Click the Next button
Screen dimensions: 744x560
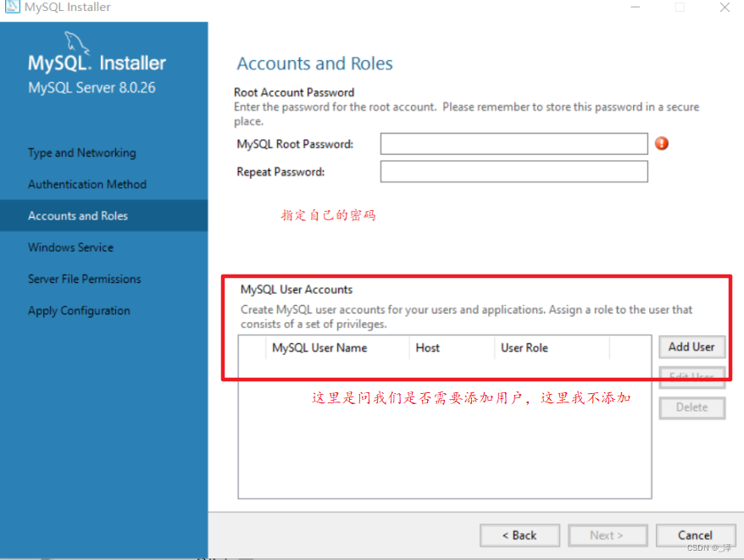[608, 535]
